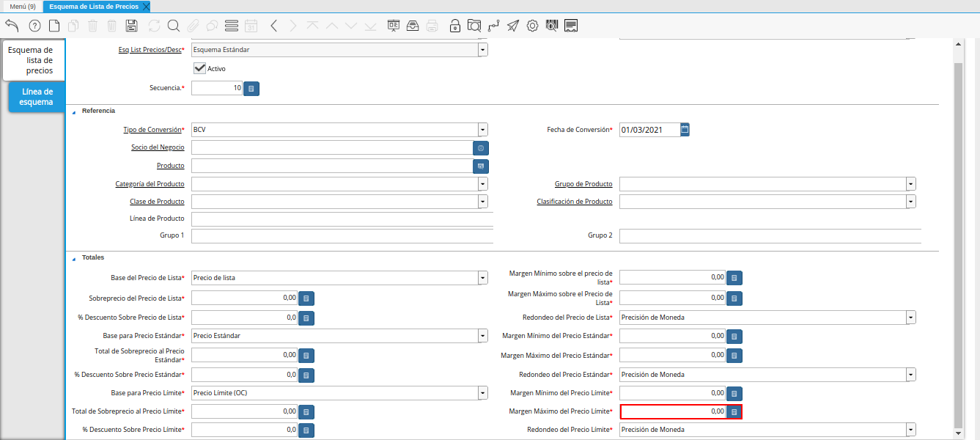The width and height of the screenshot is (980, 440).
Task: Click the undo back arrow icon
Action: [x=12, y=26]
